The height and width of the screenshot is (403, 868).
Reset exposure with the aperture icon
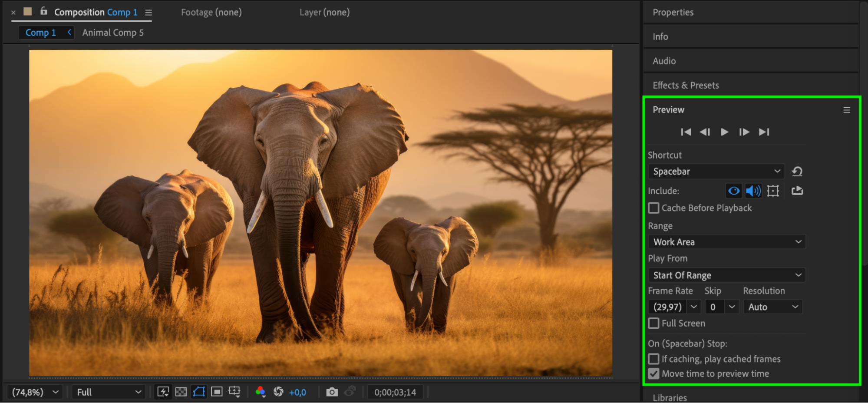278,392
